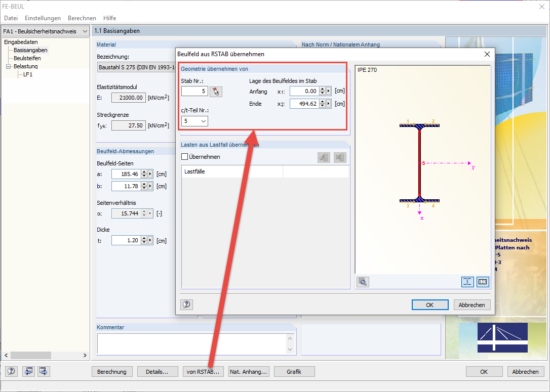Confirm the dialog with OK
550x392 pixels.
coord(430,304)
